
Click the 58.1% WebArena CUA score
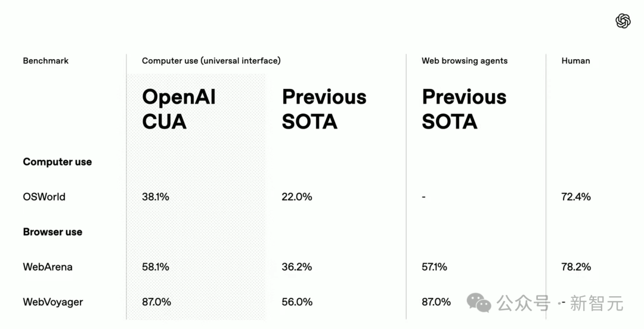point(156,267)
